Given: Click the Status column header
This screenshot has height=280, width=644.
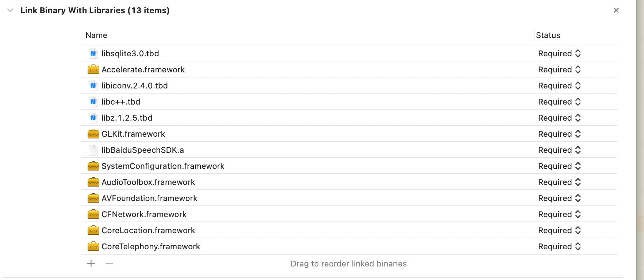Looking at the screenshot, I should [548, 35].
